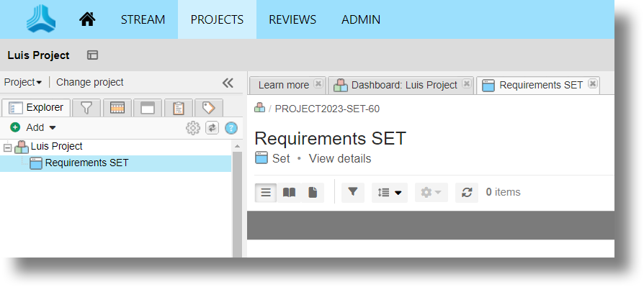Toggle the List view button
The height and width of the screenshot is (287, 644).
tap(266, 192)
